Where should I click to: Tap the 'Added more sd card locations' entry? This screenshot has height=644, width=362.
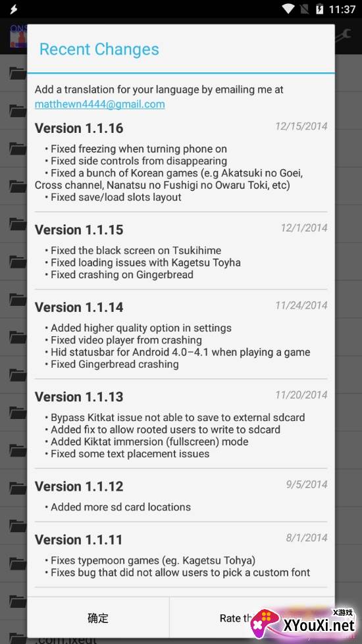pos(118,507)
